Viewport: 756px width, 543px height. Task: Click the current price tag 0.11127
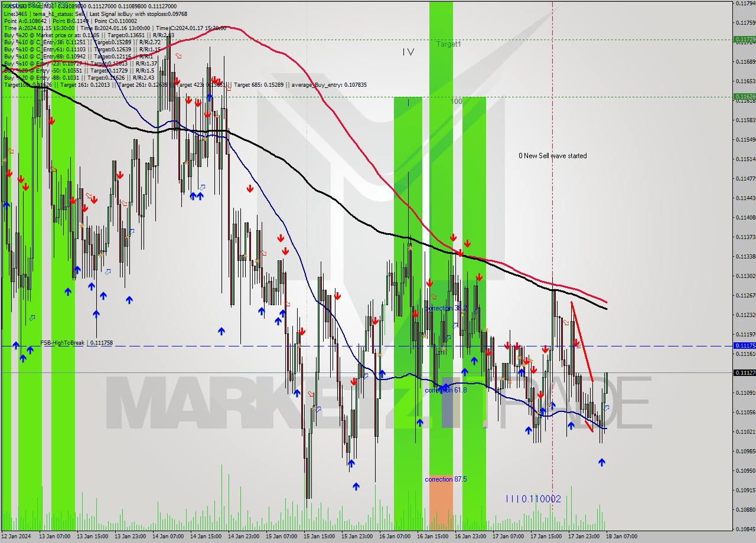point(744,372)
